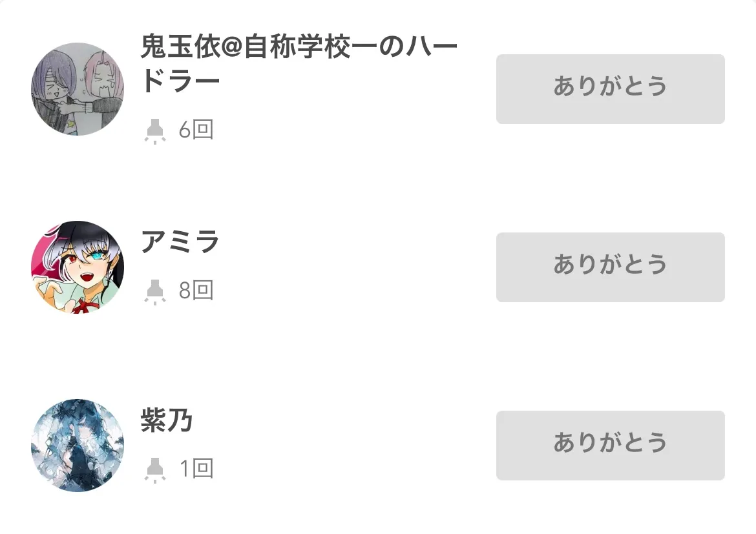Thank the user who cheered only once
This screenshot has height=534, width=756.
pyautogui.click(x=610, y=445)
